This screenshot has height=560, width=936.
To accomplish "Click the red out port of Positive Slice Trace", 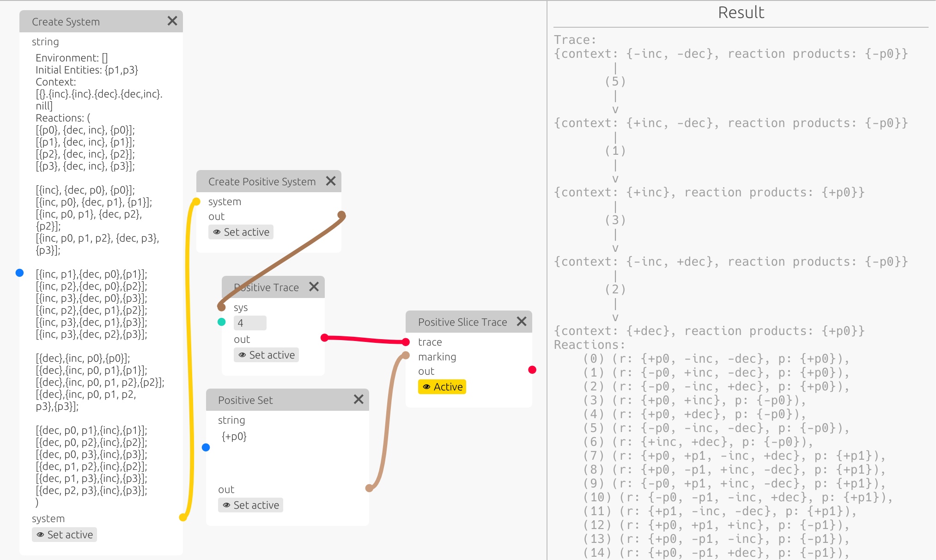I will click(x=532, y=370).
